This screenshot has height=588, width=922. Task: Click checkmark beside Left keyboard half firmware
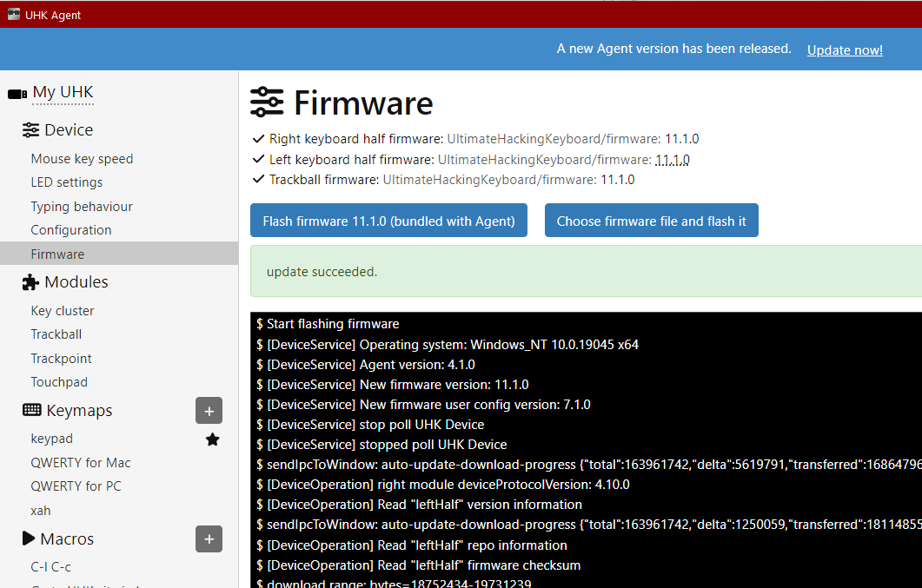click(x=258, y=159)
